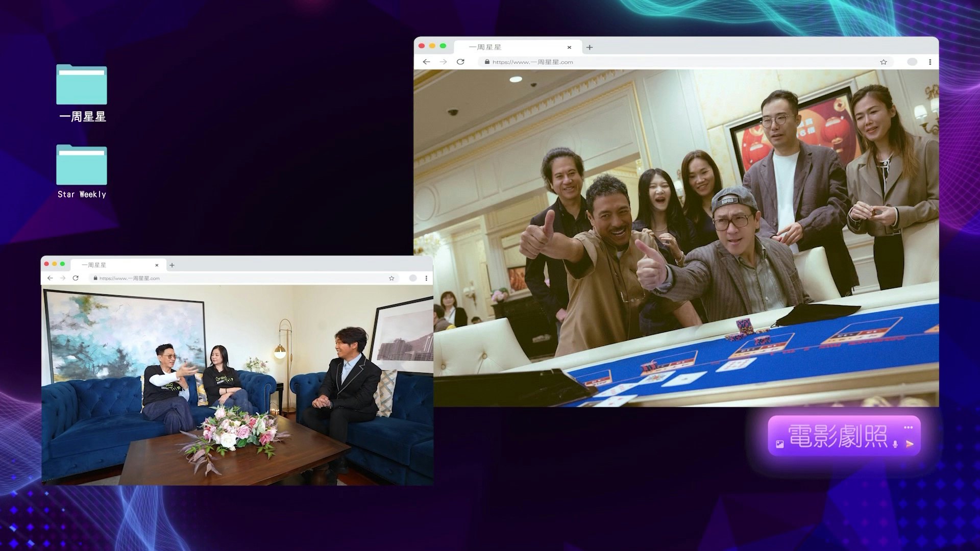Refresh the small browser window page
The height and width of the screenshot is (551, 980).
[76, 278]
